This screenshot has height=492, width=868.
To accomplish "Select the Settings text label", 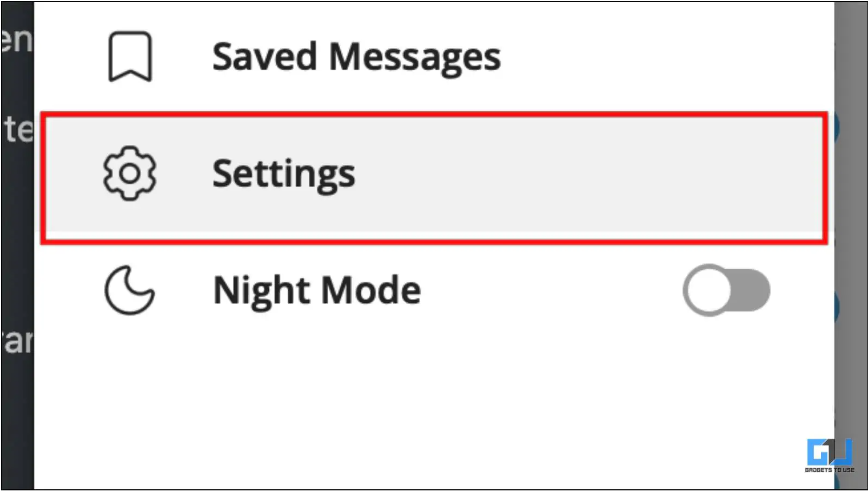I will (x=284, y=174).
